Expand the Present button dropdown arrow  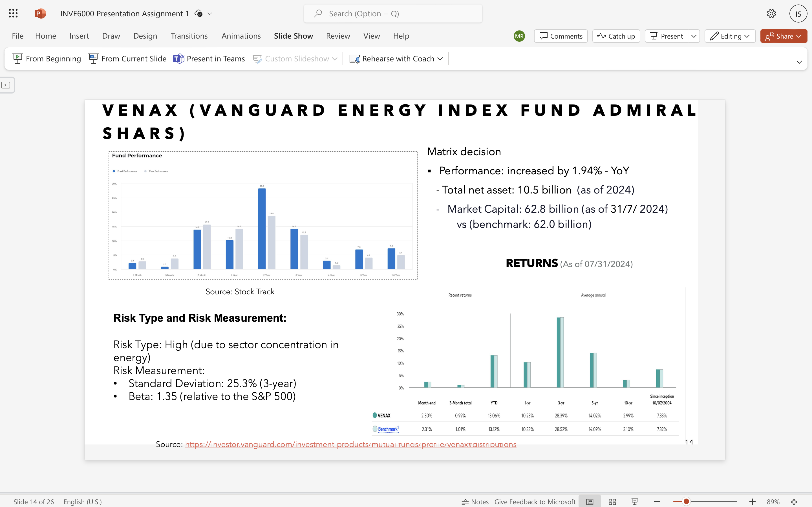[x=694, y=36]
